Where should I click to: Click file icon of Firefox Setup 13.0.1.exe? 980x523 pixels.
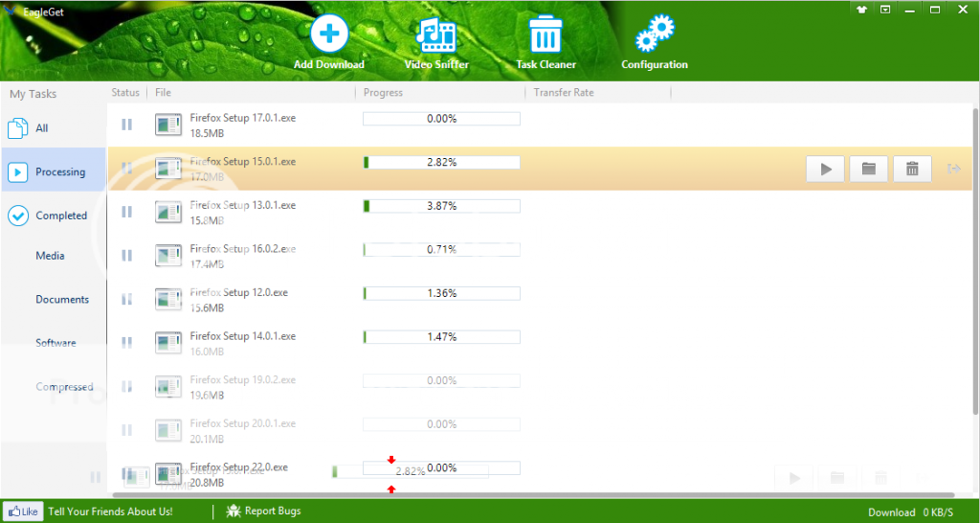tap(168, 212)
